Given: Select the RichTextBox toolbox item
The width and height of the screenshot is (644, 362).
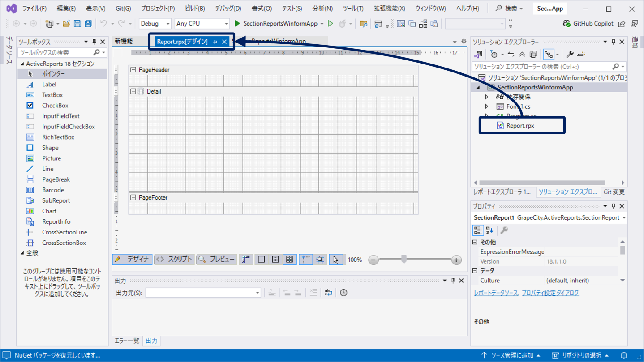Looking at the screenshot, I should [58, 137].
